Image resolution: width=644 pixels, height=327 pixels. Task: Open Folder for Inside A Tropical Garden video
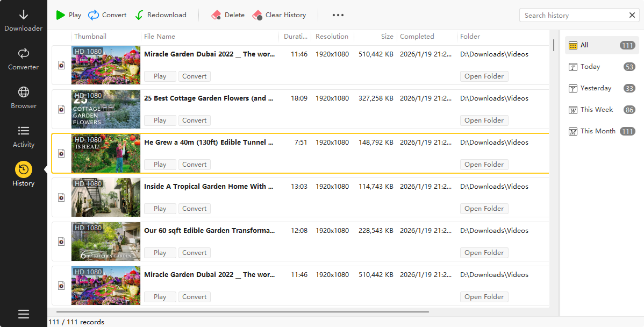(x=484, y=209)
